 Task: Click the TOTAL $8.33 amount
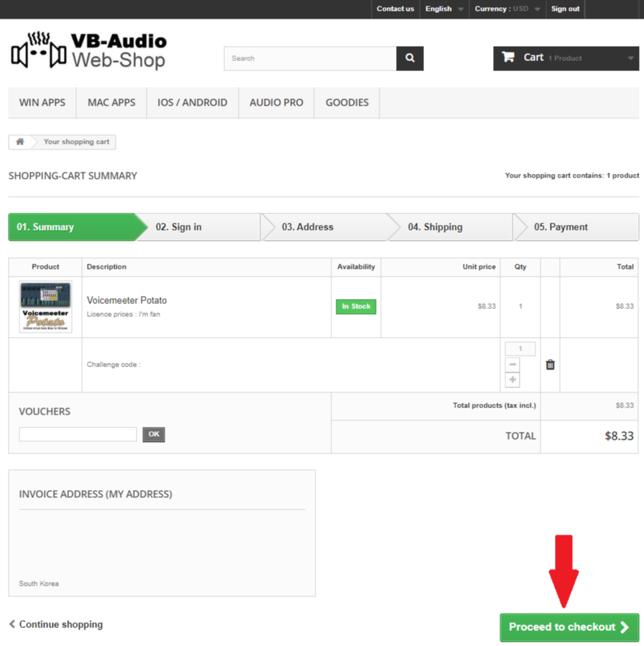pyautogui.click(x=619, y=436)
